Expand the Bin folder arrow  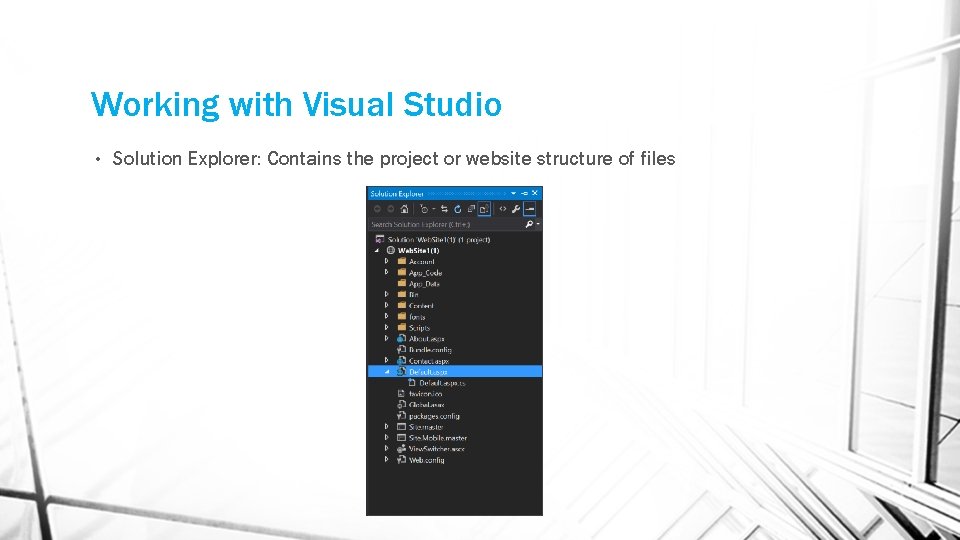tap(386, 294)
